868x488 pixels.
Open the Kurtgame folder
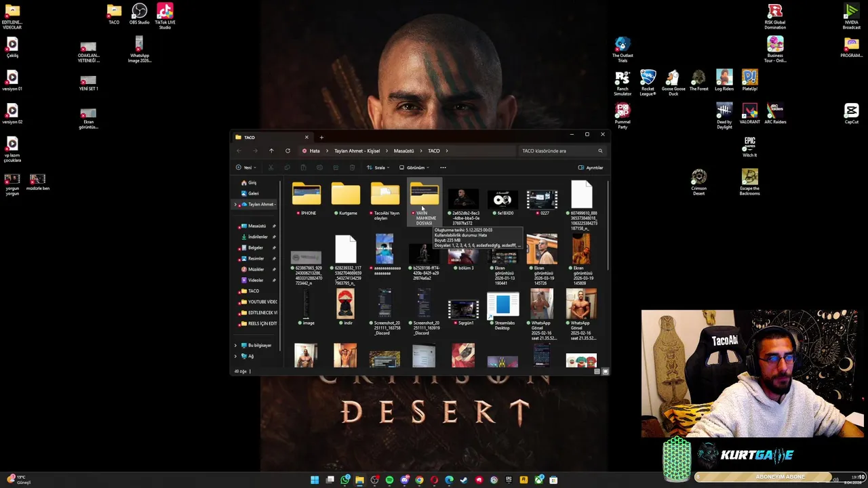(346, 199)
